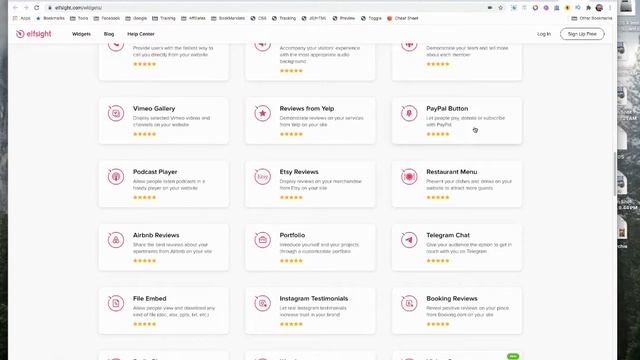Screen dimensions: 640x360
Task: Click the Podcast Player widget icon
Action: [116, 176]
